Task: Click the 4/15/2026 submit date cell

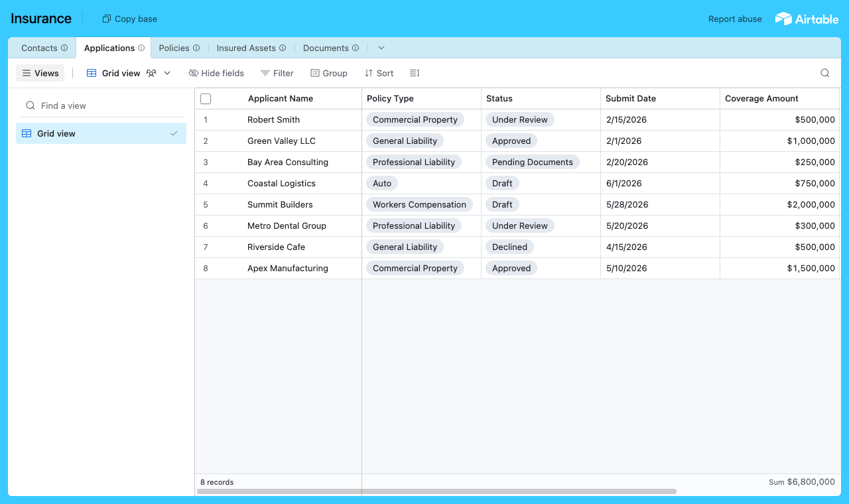Action: [x=661, y=247]
